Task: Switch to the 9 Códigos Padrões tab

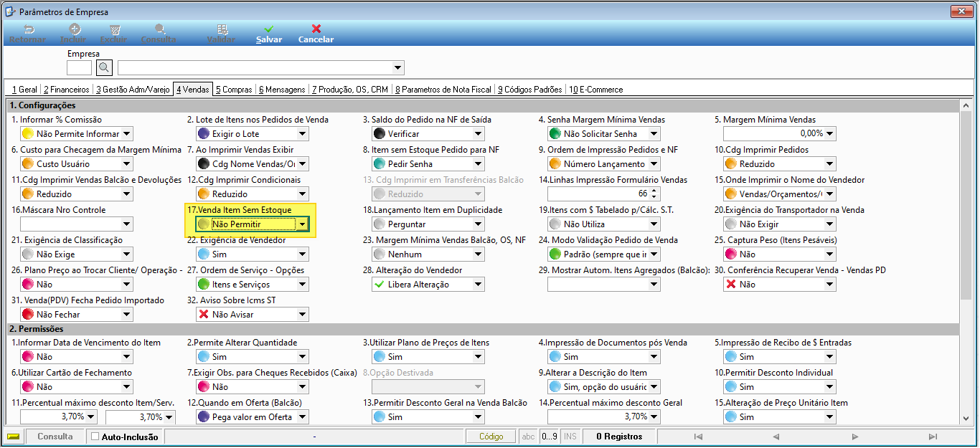Action: pyautogui.click(x=530, y=90)
